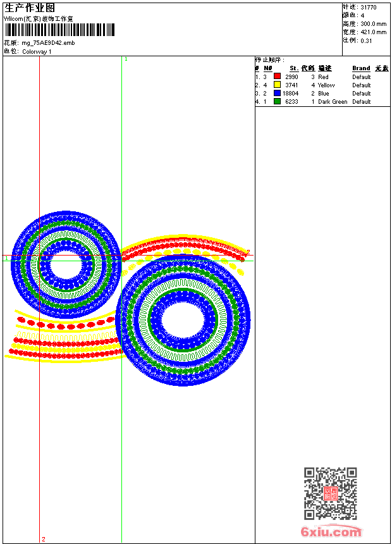Click the "Red" description text
Image resolution: width=392 pixels, height=544 pixels.
tap(323, 77)
